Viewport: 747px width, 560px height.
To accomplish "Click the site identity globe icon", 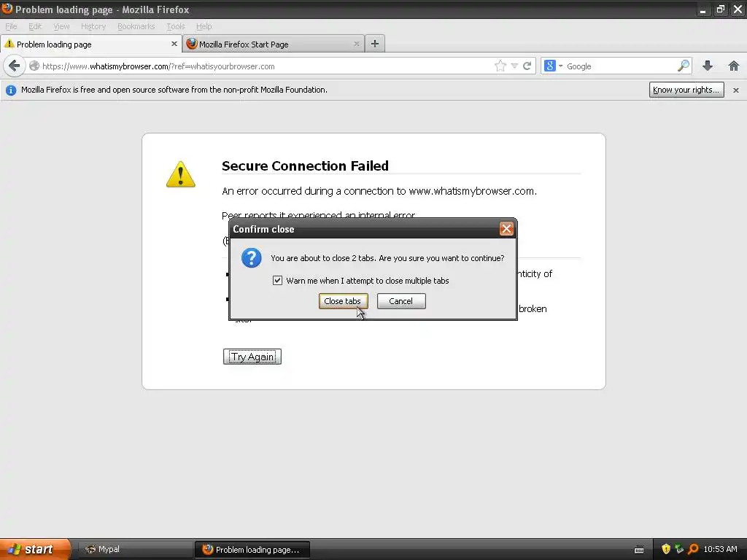I will [34, 66].
